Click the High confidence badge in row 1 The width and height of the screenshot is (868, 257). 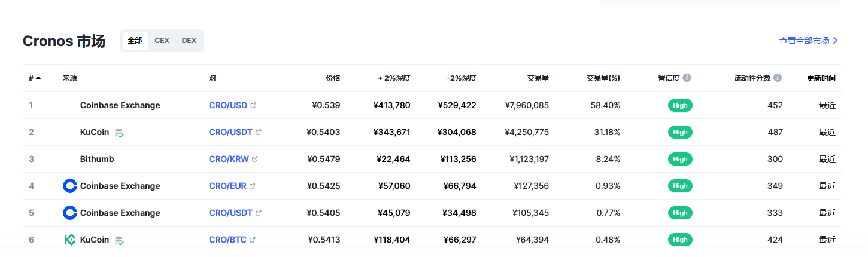pos(680,105)
